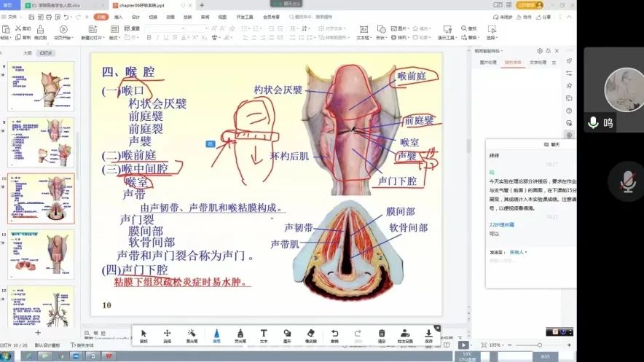The image size is (644, 362).
Task: Select the mouse pointer annotation tool
Action: pyautogui.click(x=144, y=335)
